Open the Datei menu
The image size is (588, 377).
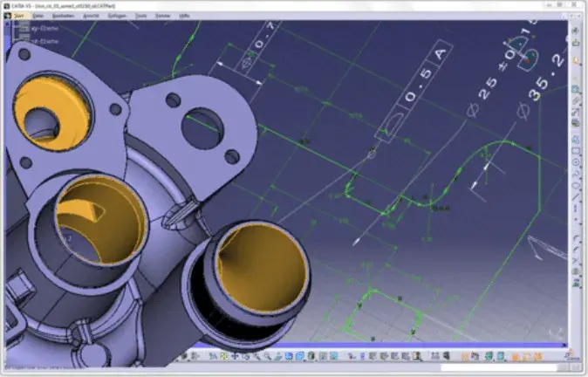(x=38, y=16)
